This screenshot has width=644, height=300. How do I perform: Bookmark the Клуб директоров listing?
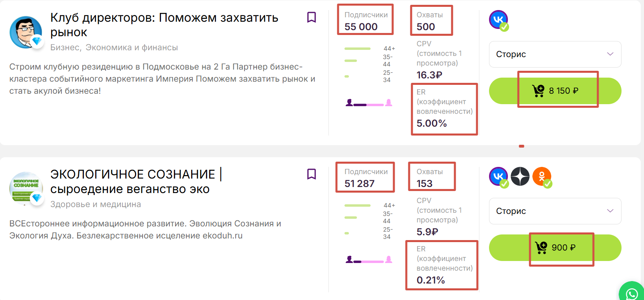coord(312,17)
